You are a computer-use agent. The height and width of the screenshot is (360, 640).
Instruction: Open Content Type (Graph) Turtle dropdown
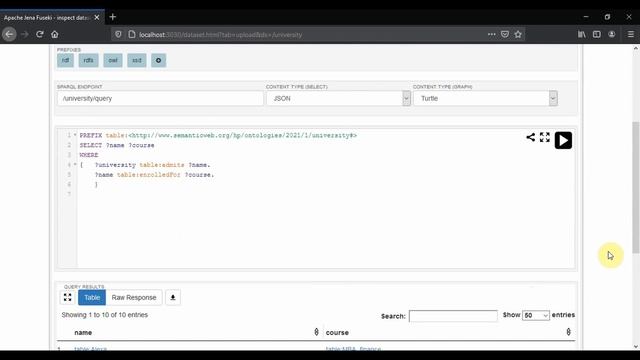485,98
